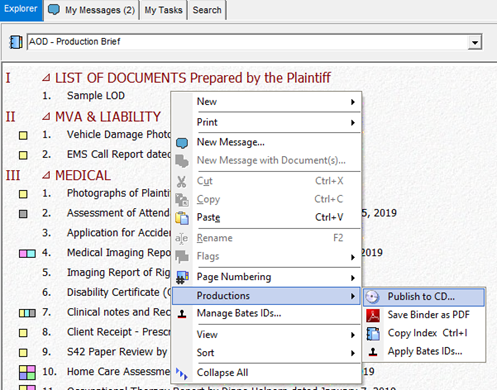
Task: Choose Publish to CD... option
Action: click(x=424, y=297)
